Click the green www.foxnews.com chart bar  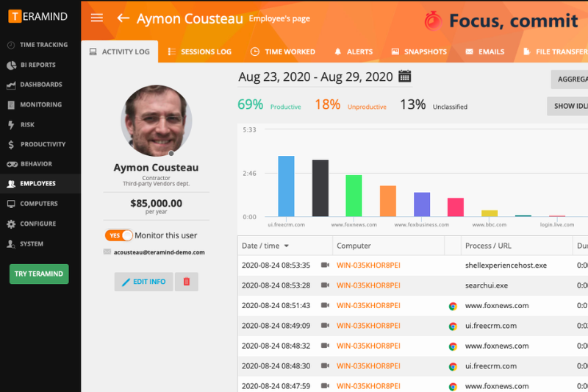click(354, 196)
